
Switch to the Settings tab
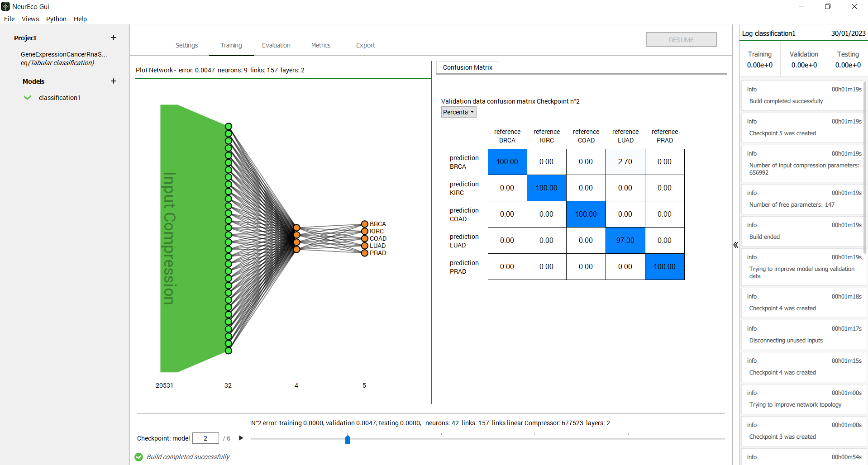[x=186, y=45]
